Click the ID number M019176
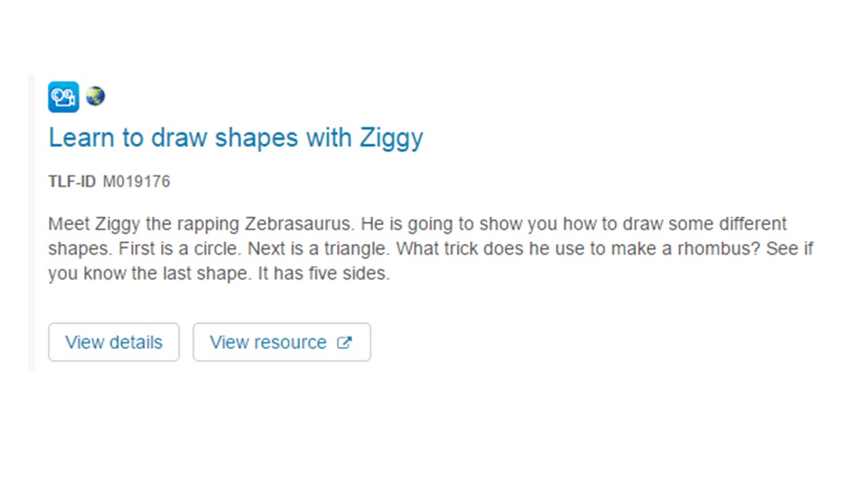This screenshot has width=868, height=488. tap(136, 182)
